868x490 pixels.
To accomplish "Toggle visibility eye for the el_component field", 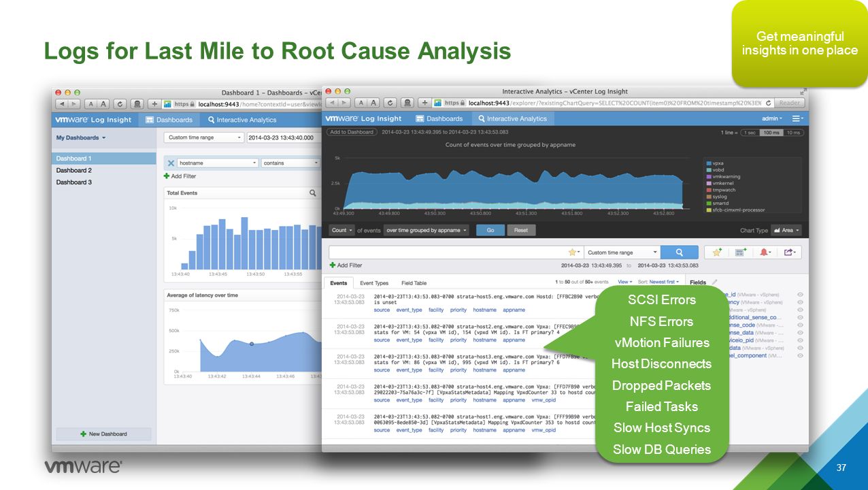I will pos(800,355).
